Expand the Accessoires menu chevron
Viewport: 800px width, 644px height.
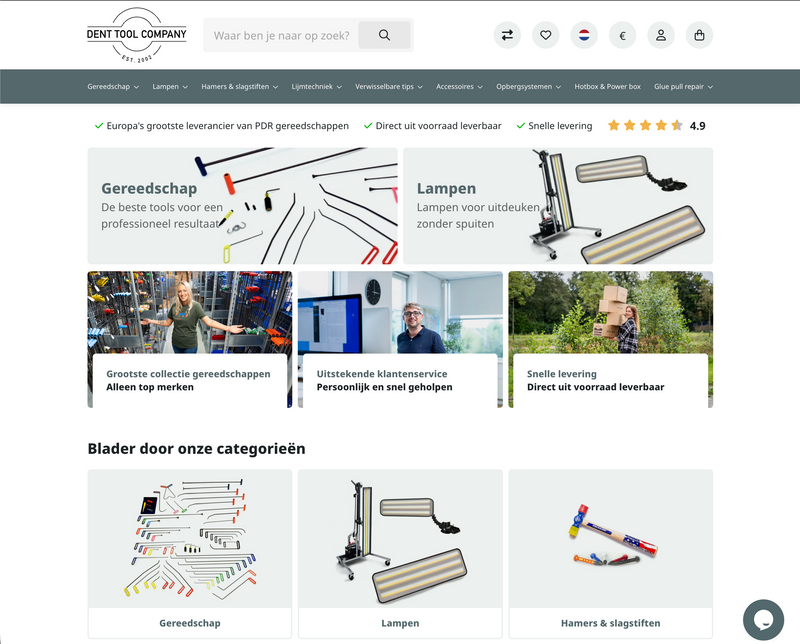coord(480,87)
